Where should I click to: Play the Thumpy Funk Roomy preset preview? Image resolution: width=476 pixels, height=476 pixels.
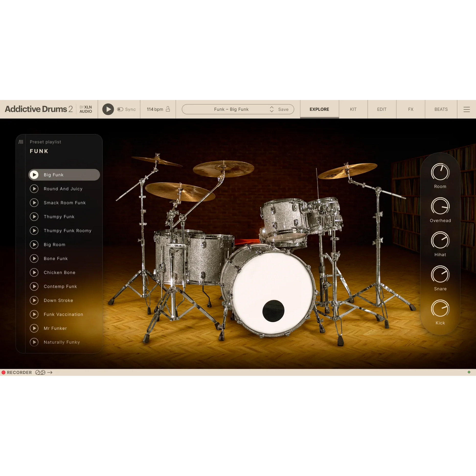[34, 231]
